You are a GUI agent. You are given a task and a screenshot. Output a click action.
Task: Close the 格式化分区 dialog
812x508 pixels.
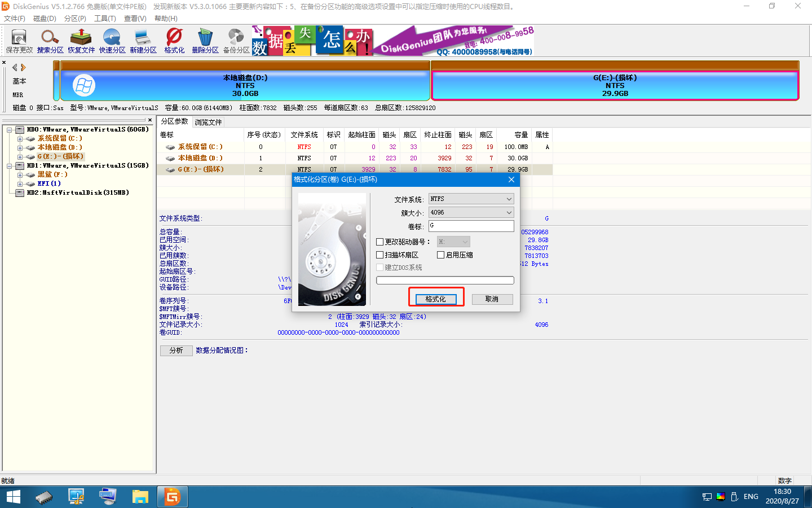click(x=511, y=179)
